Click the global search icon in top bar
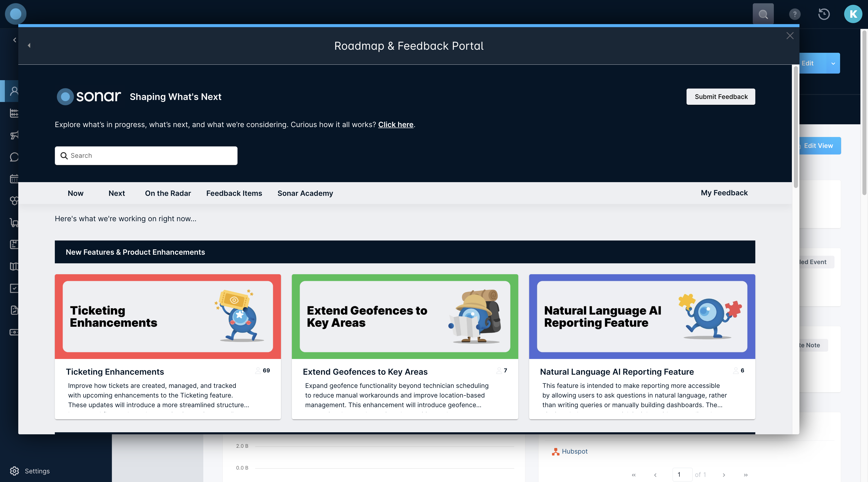This screenshot has width=868, height=482. [x=763, y=14]
